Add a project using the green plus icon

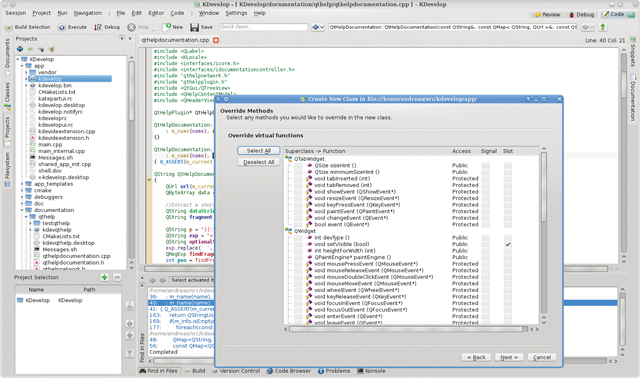(104, 277)
